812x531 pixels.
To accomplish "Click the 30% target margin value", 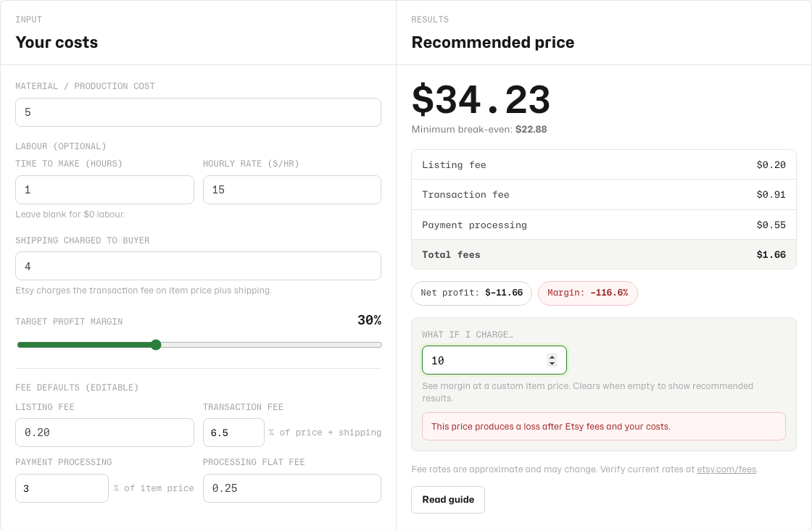I will (x=369, y=320).
